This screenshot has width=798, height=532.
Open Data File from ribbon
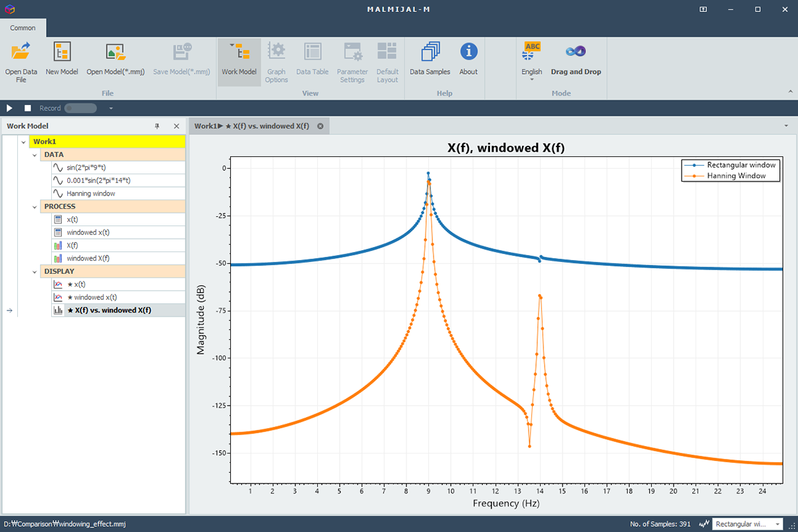(21, 63)
